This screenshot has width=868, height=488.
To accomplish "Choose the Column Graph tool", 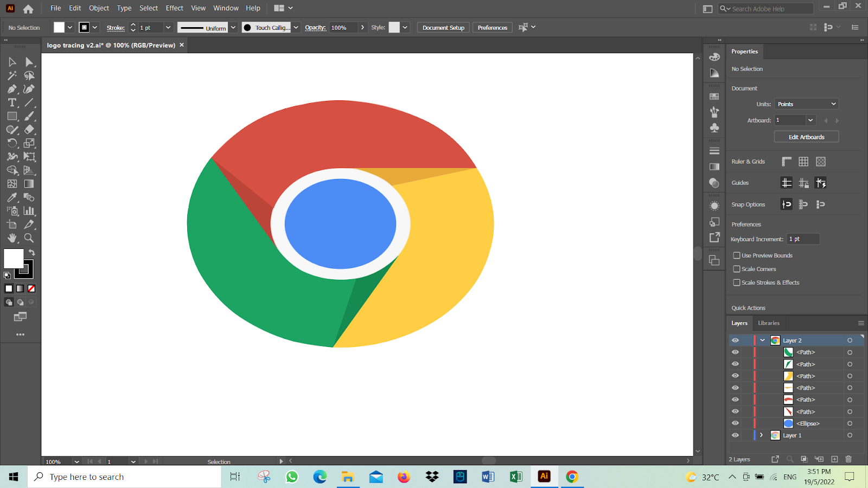I will coord(29,211).
